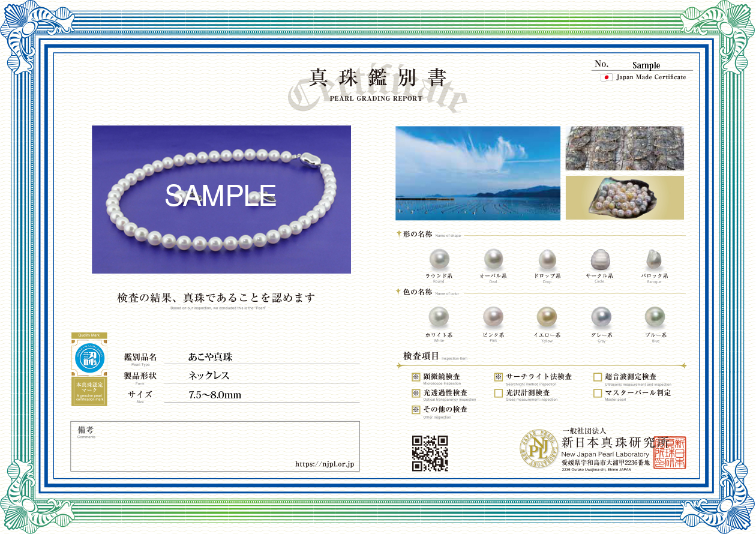
Task: Select the Circle shape pearl icon
Action: pyautogui.click(x=599, y=260)
